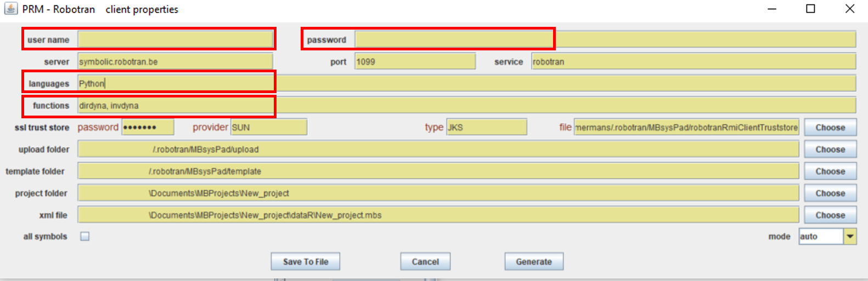Click the project folder path field
868x281 pixels.
coord(438,193)
